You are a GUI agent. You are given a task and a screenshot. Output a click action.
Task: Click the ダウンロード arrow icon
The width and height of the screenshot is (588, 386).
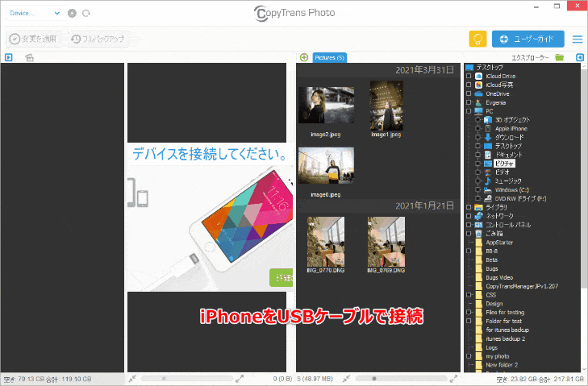click(x=488, y=137)
